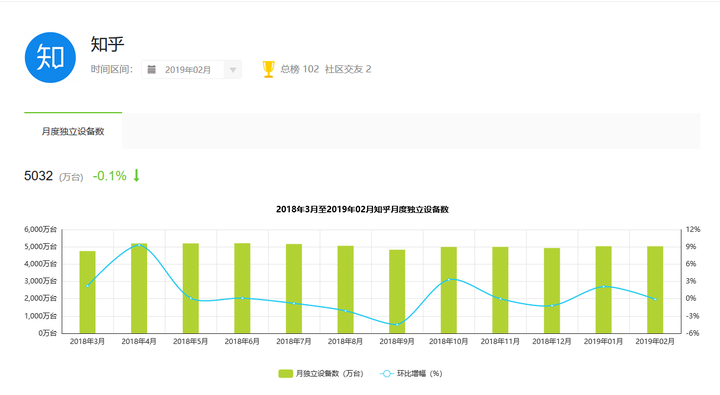Click the 5032 device count value
This screenshot has width=720, height=395.
pos(39,176)
